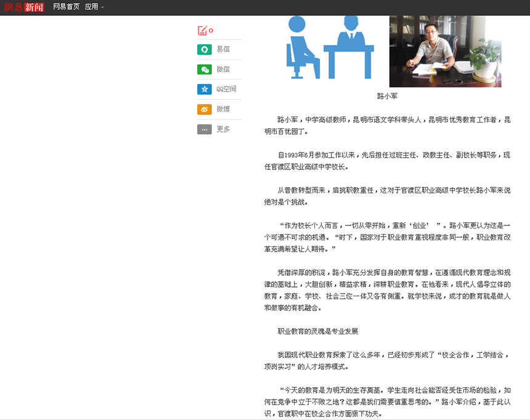Click the 路小军 photo caption
530x420 pixels.
pyautogui.click(x=387, y=97)
